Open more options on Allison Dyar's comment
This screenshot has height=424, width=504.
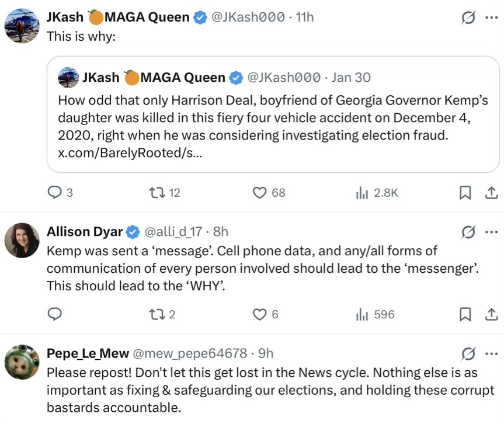coord(492,232)
